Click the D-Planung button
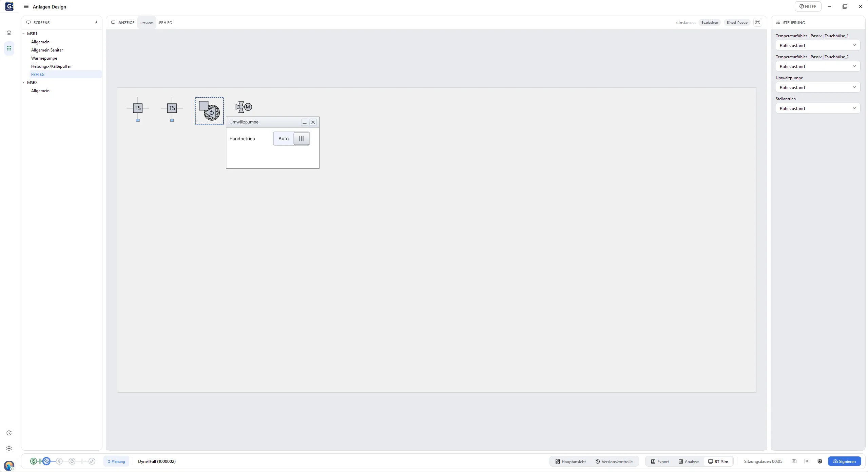Image resolution: width=868 pixels, height=472 pixels. [116, 461]
